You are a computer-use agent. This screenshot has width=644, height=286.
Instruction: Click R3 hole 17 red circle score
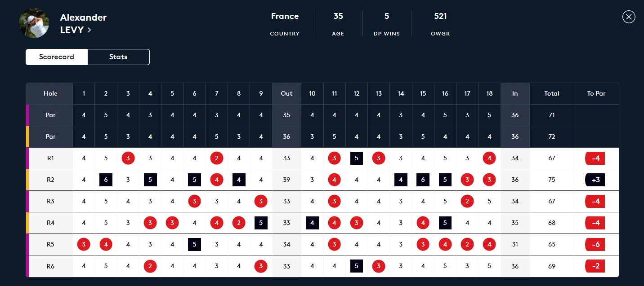pyautogui.click(x=467, y=201)
